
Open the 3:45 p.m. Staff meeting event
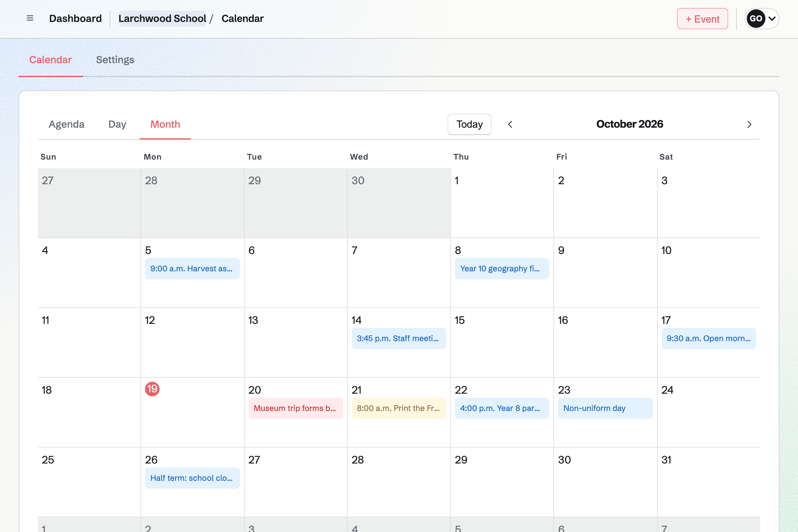point(399,338)
